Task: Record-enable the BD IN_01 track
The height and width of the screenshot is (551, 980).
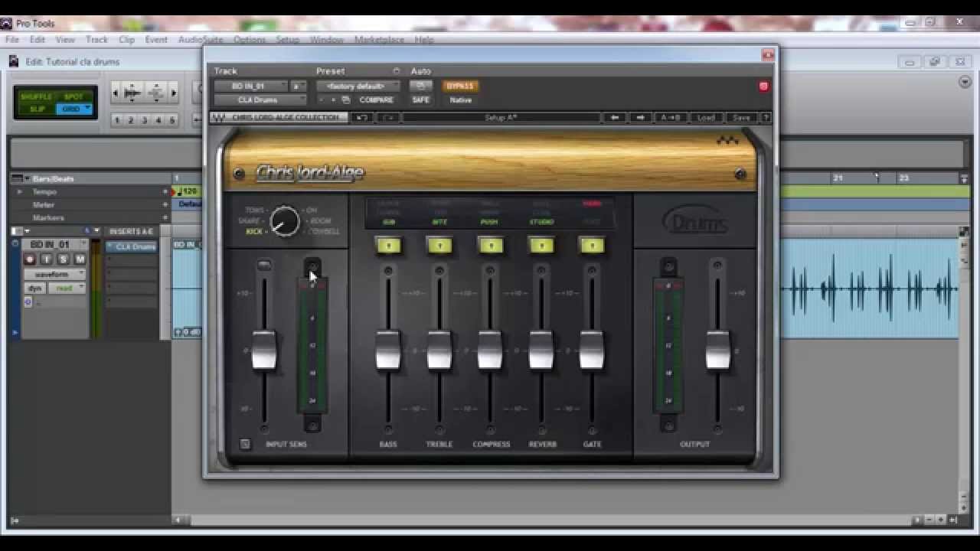Action: [x=30, y=259]
